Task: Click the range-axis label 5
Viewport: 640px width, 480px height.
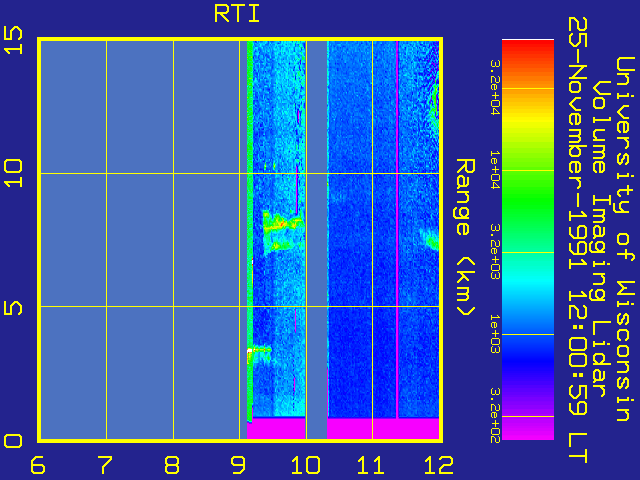Action: [13, 308]
